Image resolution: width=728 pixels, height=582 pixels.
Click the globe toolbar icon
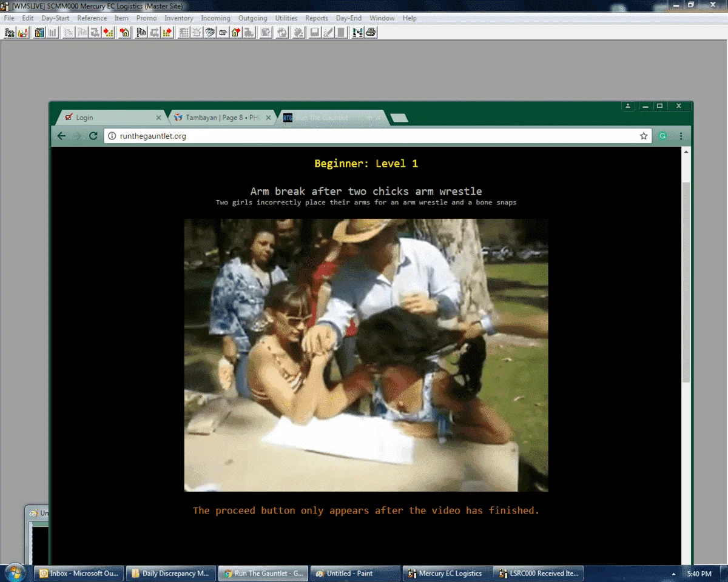click(282, 32)
